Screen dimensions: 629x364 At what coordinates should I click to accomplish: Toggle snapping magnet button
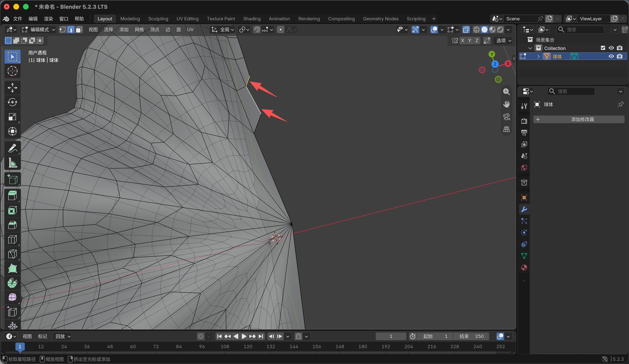(x=257, y=30)
